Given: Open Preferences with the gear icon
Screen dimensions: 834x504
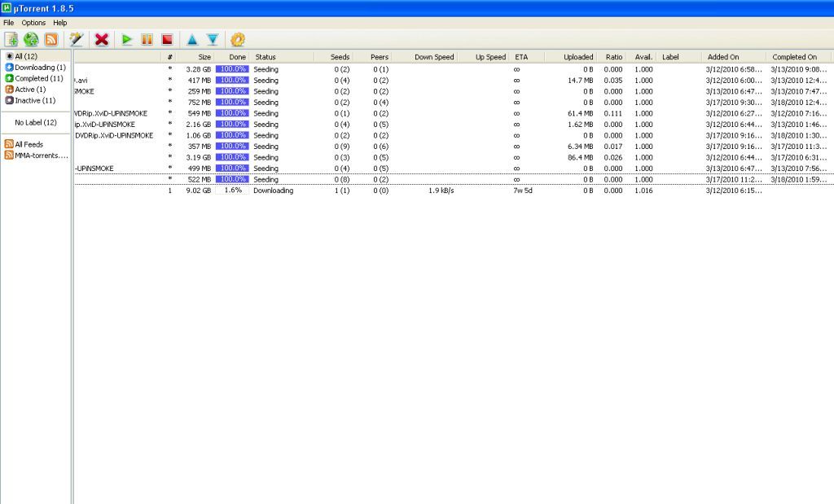Looking at the screenshot, I should [238, 39].
